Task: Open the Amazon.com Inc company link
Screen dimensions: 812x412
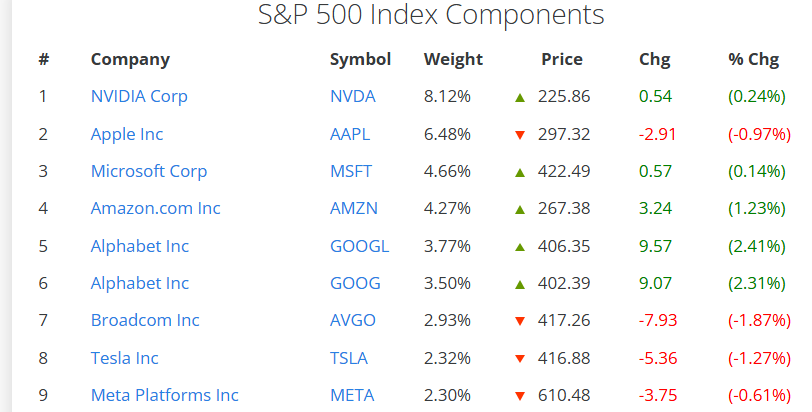Action: [x=155, y=209]
